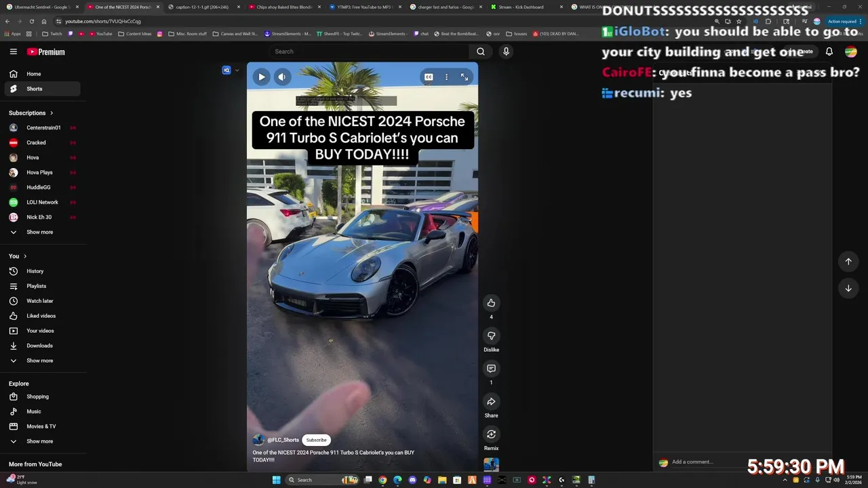Share the Porsche short

click(491, 401)
